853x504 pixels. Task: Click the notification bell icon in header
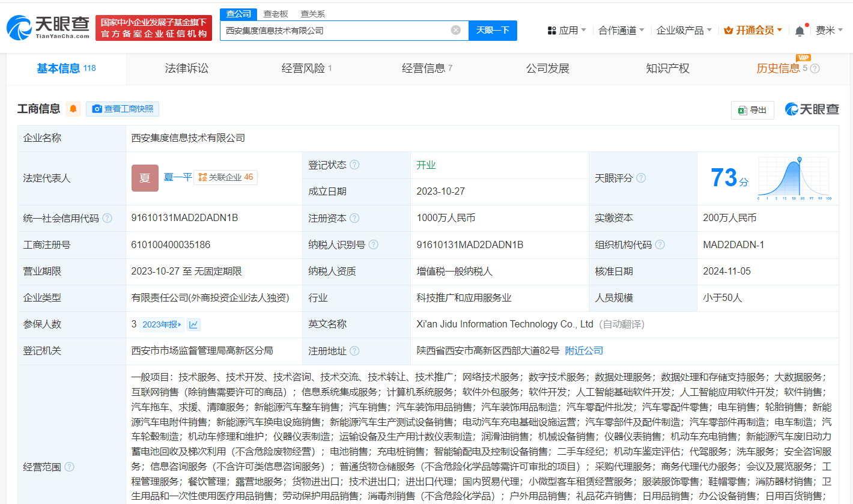pos(800,31)
